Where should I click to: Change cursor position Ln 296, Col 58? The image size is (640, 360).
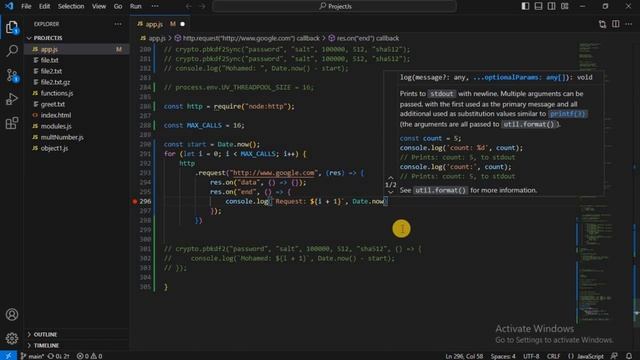pyautogui.click(x=464, y=356)
